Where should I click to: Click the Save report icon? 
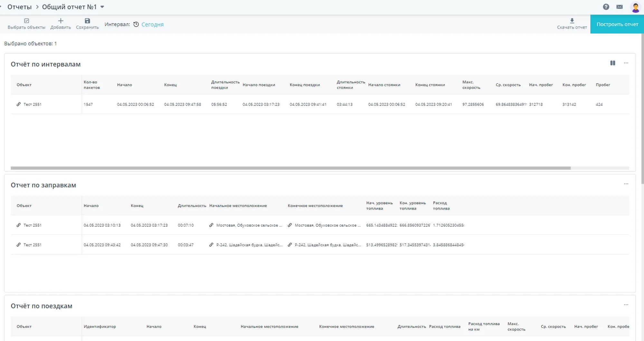tap(87, 21)
